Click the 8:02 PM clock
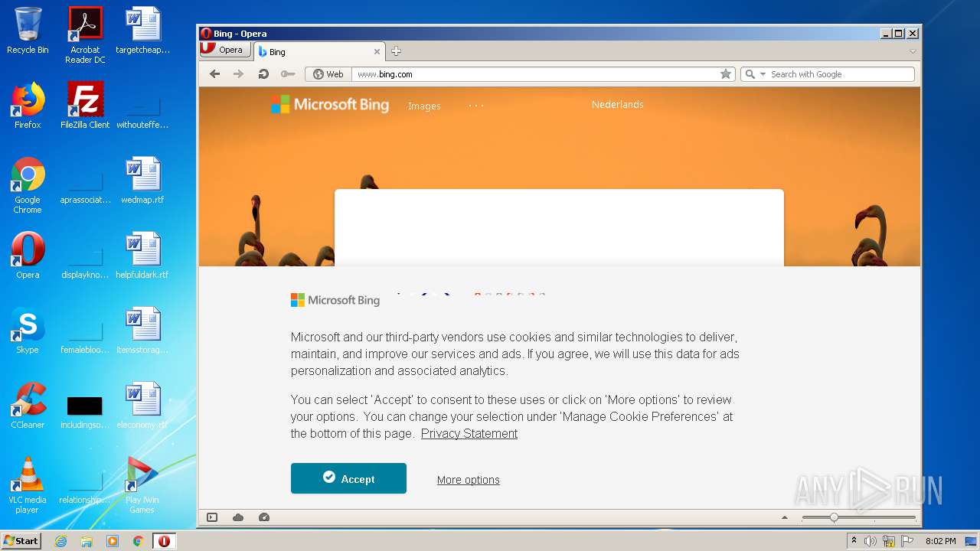The height and width of the screenshot is (551, 980). (940, 541)
